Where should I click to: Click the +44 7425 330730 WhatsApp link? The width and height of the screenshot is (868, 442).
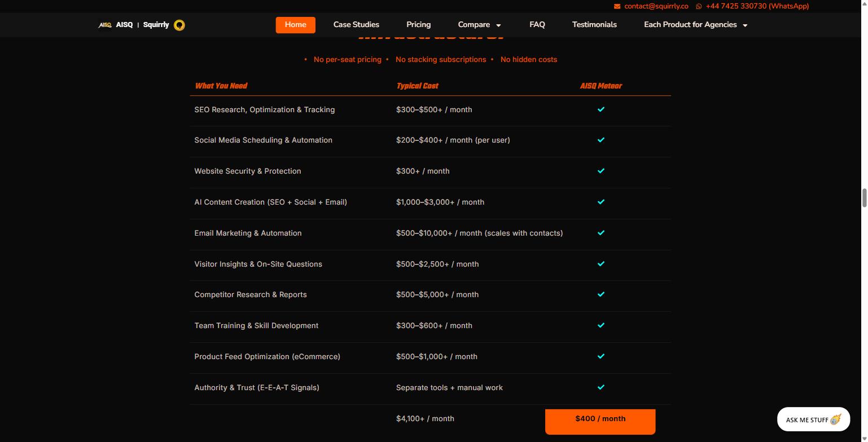pos(757,6)
